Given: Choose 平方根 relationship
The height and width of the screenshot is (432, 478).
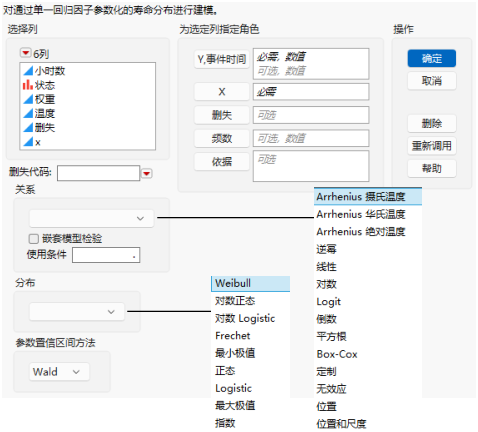Looking at the screenshot, I should coord(368,336).
